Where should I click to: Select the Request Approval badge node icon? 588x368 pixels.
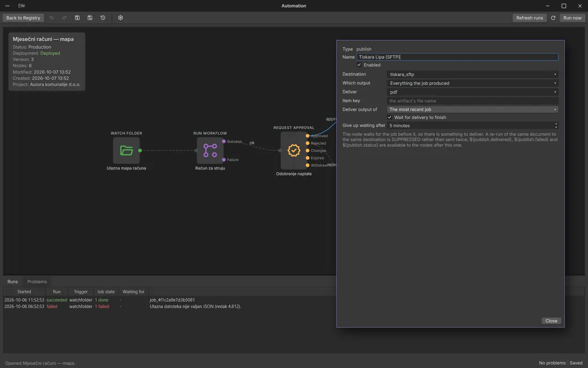pos(293,150)
